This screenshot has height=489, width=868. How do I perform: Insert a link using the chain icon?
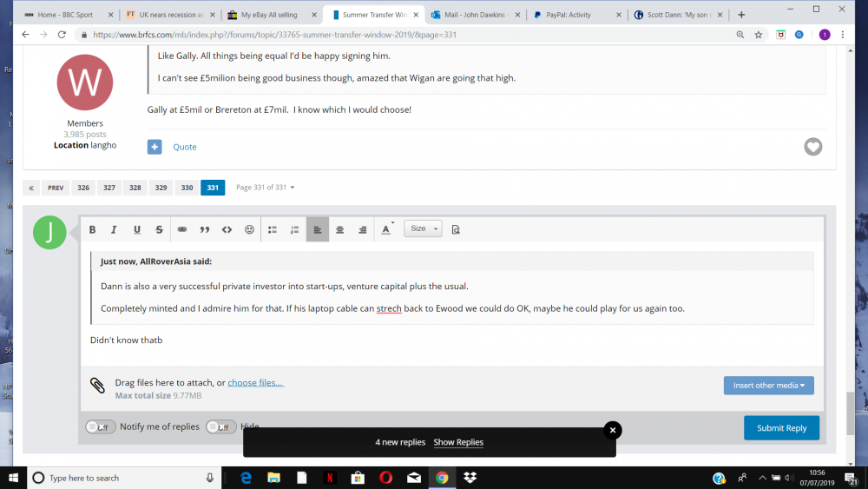(x=182, y=229)
